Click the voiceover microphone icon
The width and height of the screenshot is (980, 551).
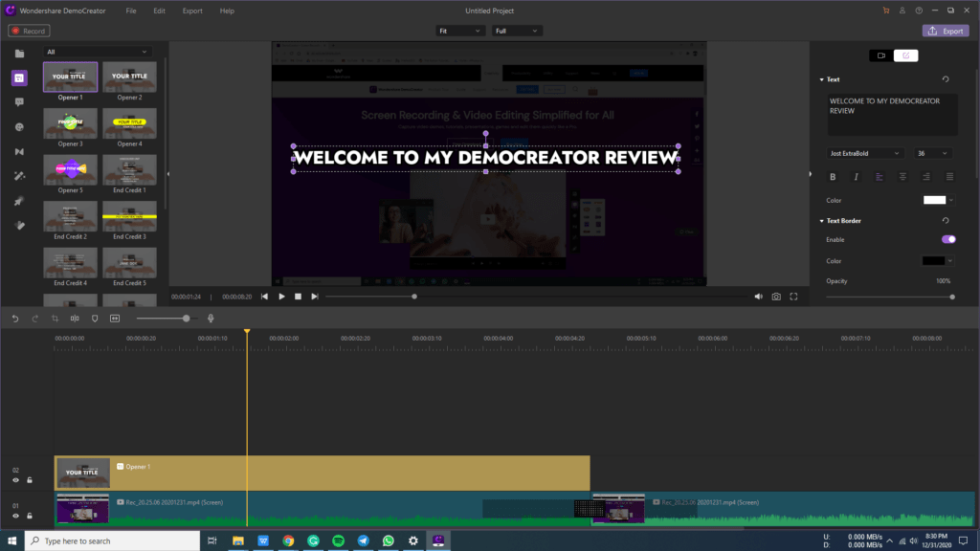211,319
